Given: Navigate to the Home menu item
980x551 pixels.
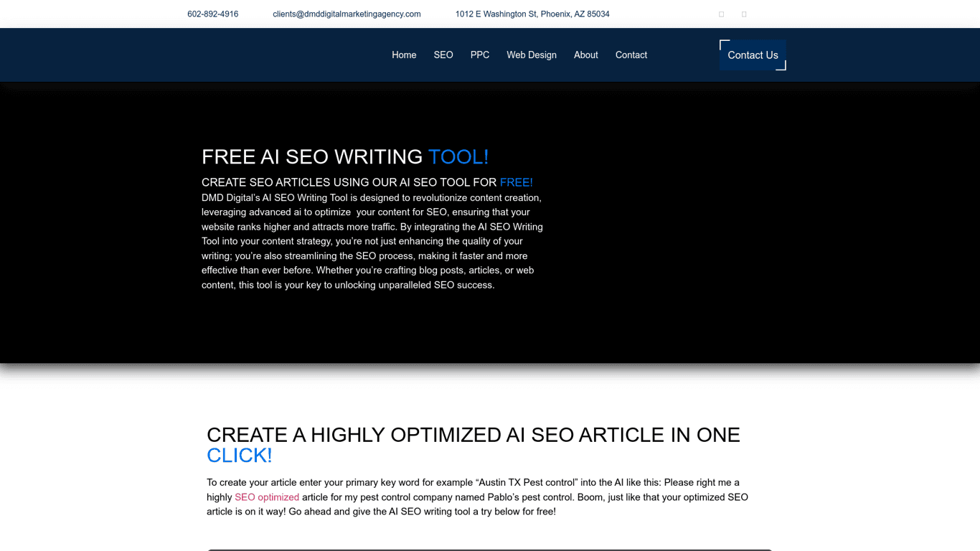Looking at the screenshot, I should (404, 55).
